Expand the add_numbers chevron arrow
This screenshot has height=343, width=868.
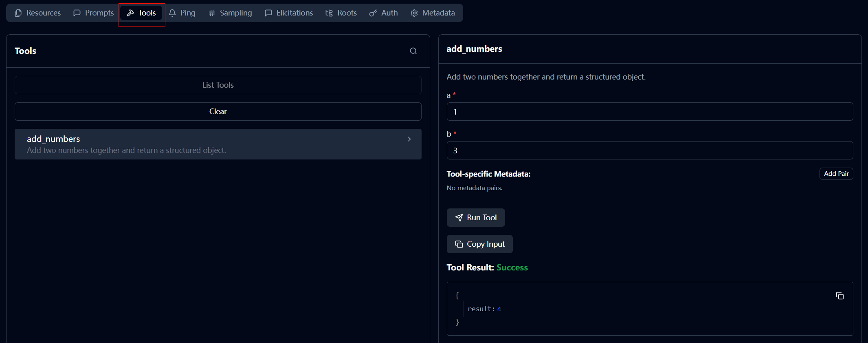[x=409, y=139]
